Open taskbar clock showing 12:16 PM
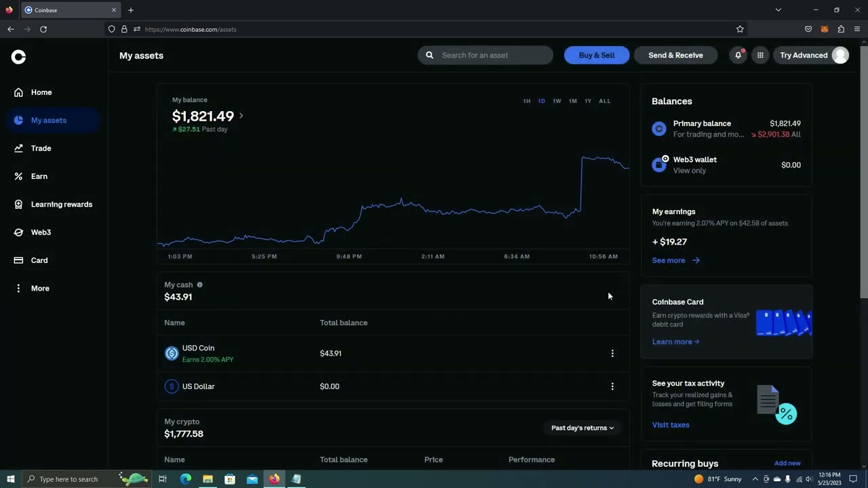Screen dimensions: 868x488 click(x=829, y=479)
